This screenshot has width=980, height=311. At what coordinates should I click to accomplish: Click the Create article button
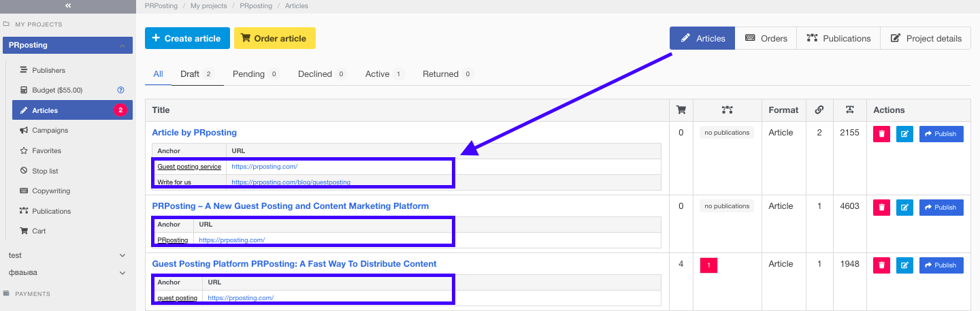click(187, 38)
